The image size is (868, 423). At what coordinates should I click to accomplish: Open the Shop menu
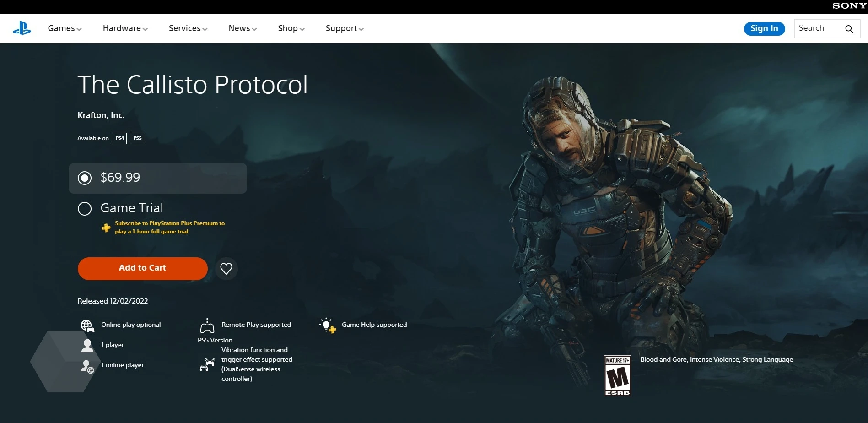(x=291, y=28)
